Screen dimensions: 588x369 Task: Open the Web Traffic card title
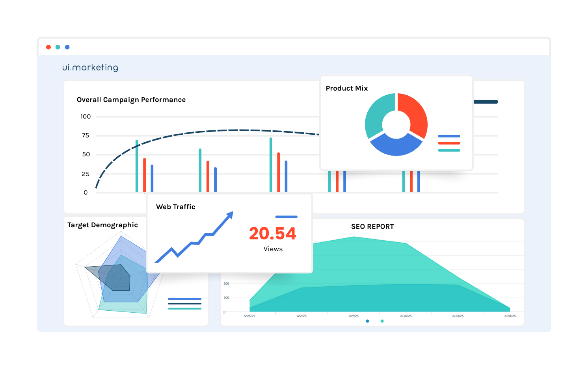(x=176, y=207)
